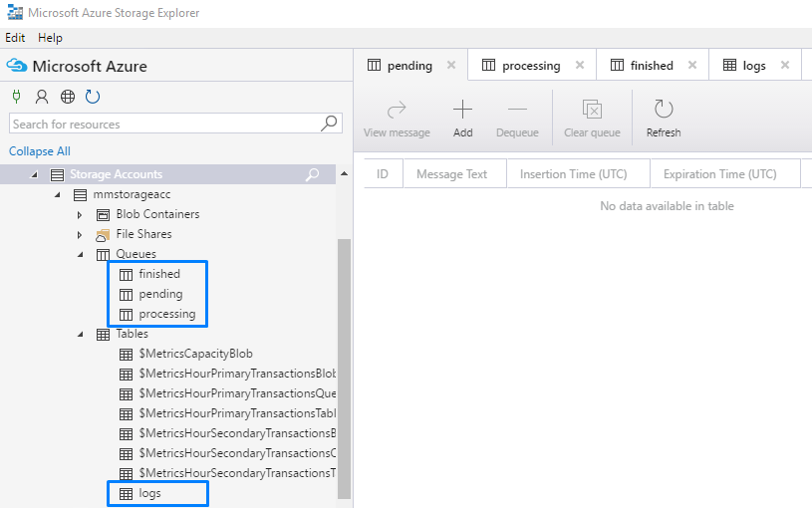Open the Edit menu

(15, 38)
